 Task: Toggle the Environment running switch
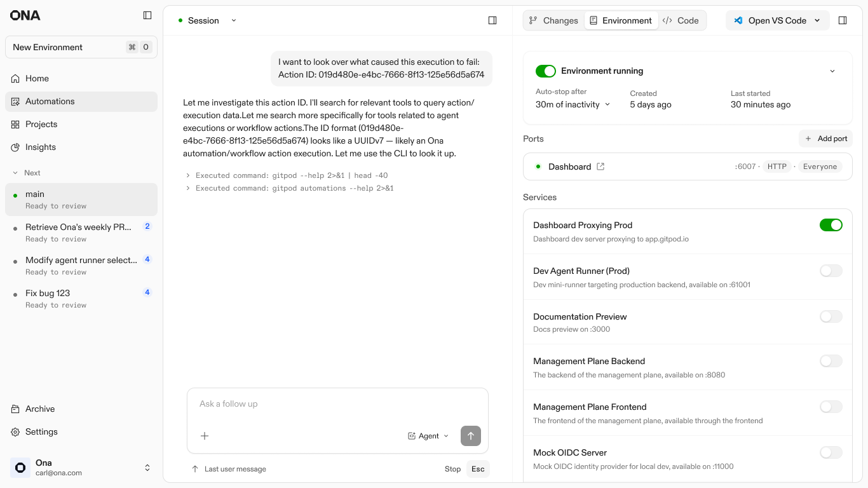[x=545, y=71]
